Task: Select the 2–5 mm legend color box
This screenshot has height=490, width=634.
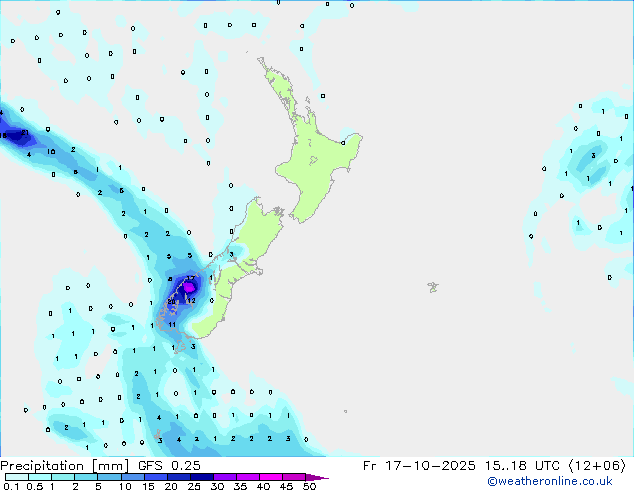Action: pyautogui.click(x=86, y=477)
